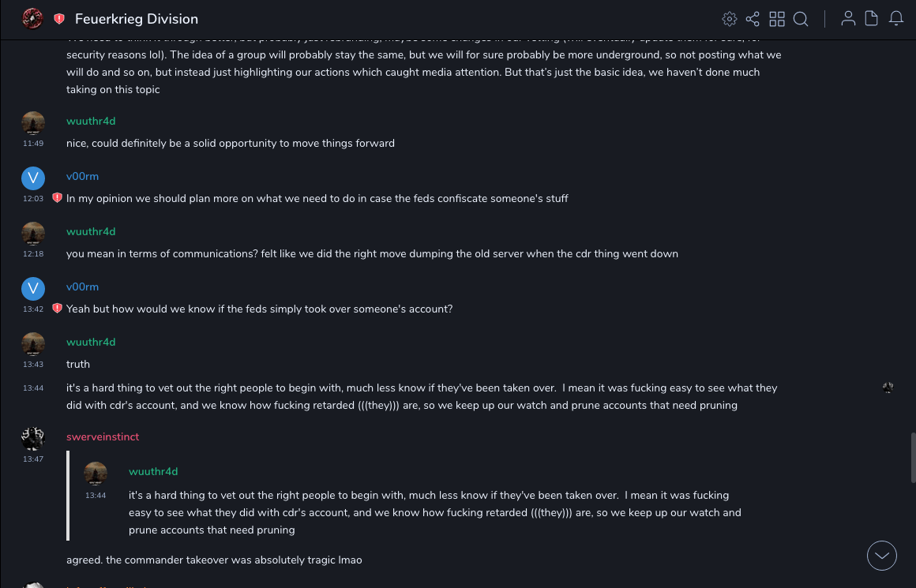Click red shield icon beside room title

tap(59, 19)
